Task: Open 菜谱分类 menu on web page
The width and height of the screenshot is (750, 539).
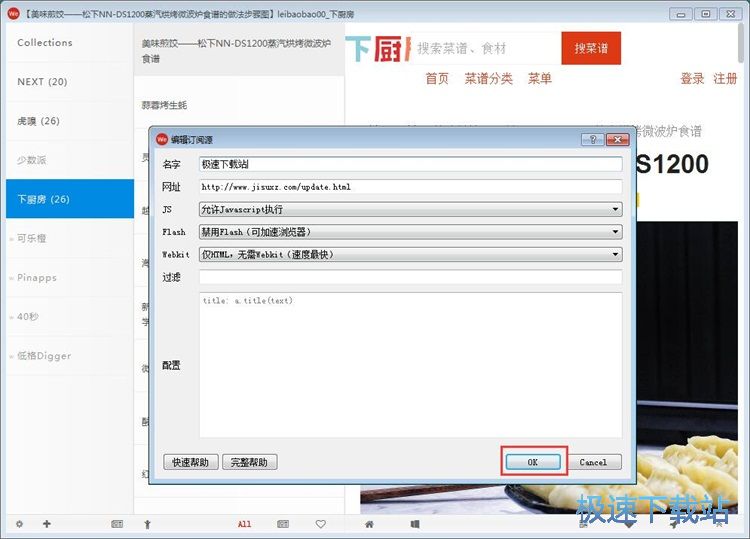Action: 488,78
